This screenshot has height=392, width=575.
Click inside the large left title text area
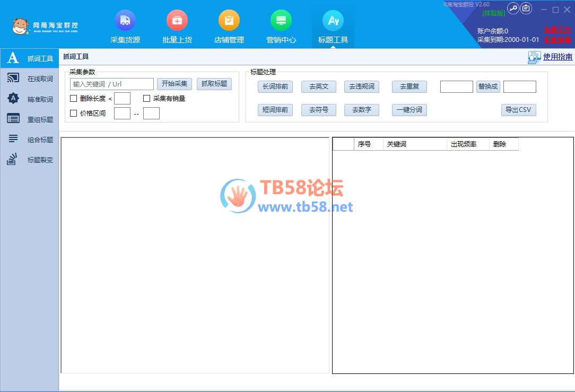(x=195, y=255)
